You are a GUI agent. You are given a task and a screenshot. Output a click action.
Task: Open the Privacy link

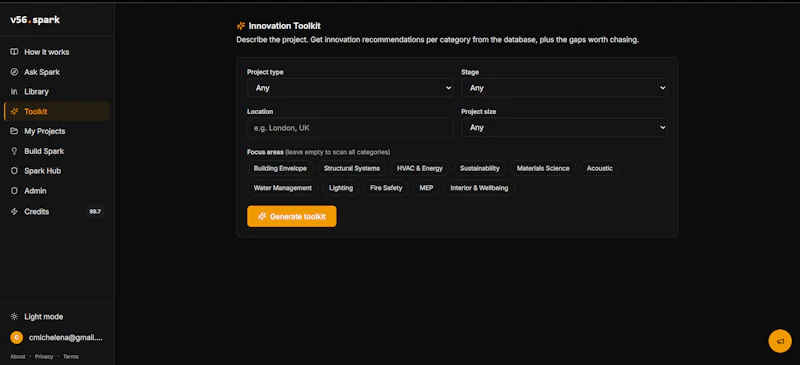point(44,357)
